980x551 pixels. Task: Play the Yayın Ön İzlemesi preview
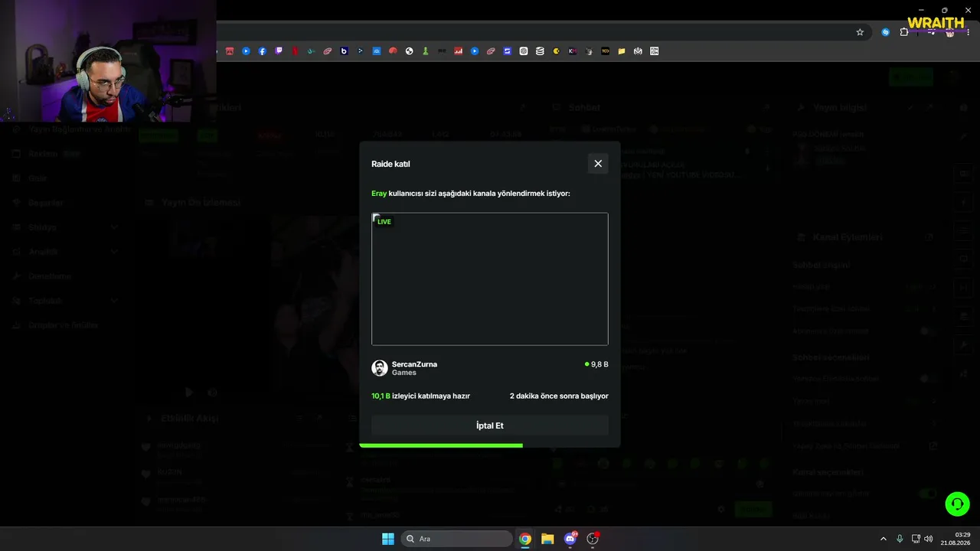point(189,393)
